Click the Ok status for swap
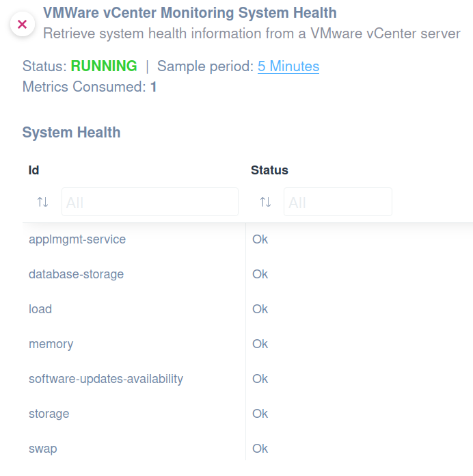 (260, 449)
